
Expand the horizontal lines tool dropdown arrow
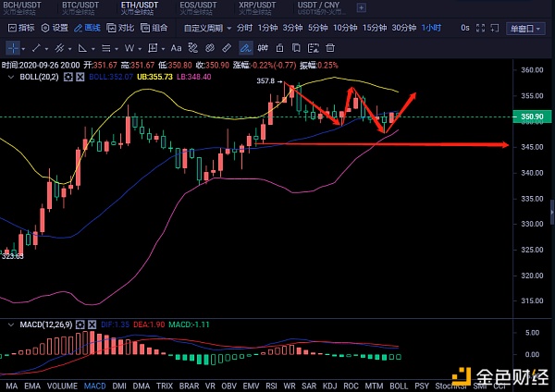coord(117,49)
